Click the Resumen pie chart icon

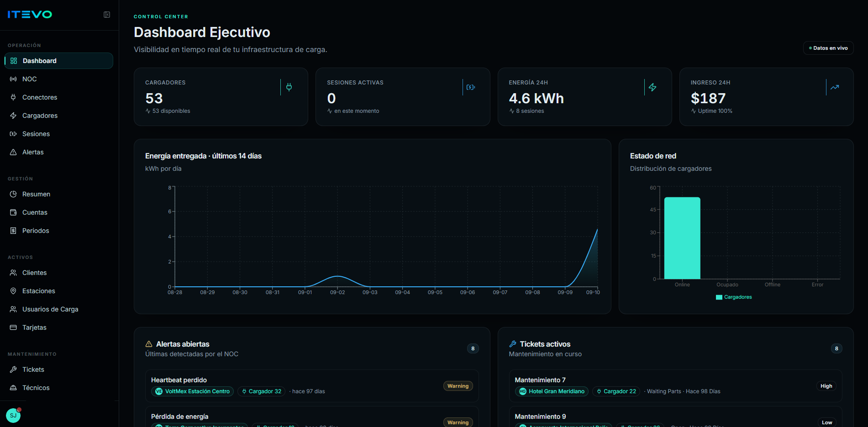click(13, 194)
